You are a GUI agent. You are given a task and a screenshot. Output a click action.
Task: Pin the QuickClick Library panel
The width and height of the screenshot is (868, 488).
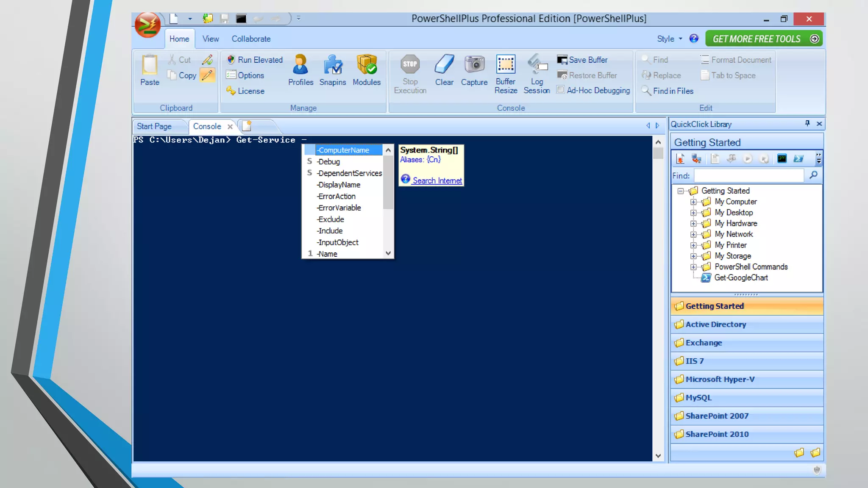(807, 124)
